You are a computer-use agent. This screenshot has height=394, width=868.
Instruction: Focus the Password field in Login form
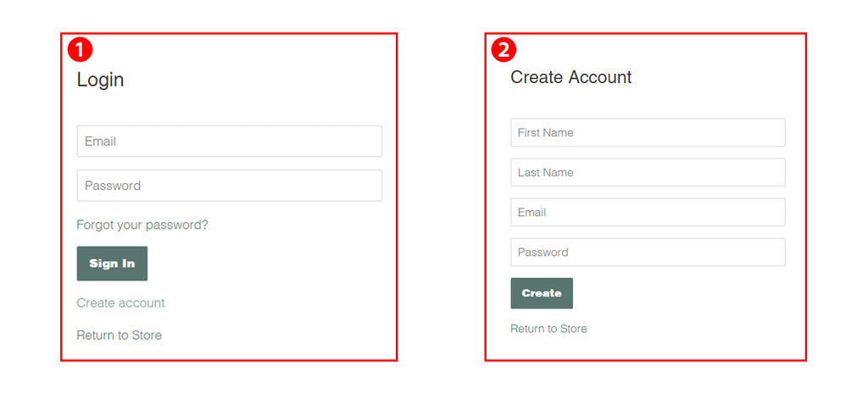click(x=229, y=186)
